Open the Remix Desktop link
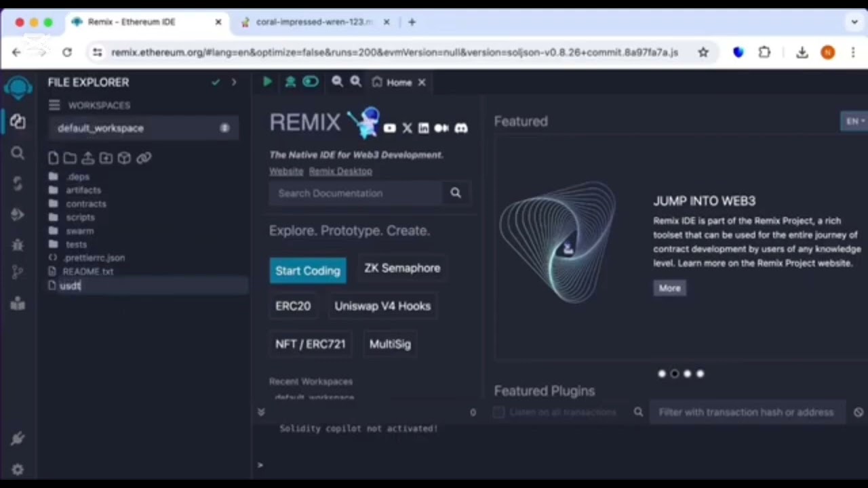This screenshot has width=868, height=488. tap(340, 171)
